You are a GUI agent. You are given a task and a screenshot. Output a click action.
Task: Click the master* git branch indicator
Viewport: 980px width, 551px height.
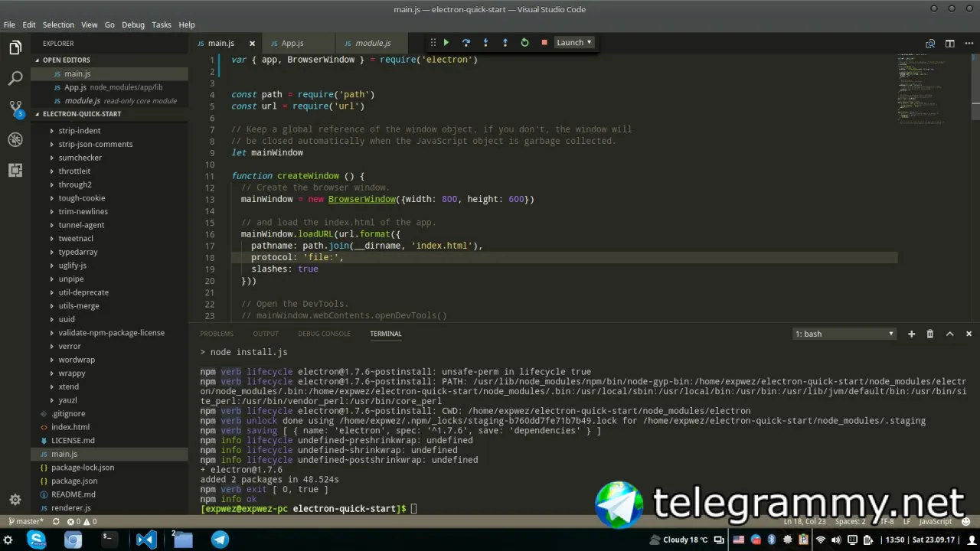point(26,521)
